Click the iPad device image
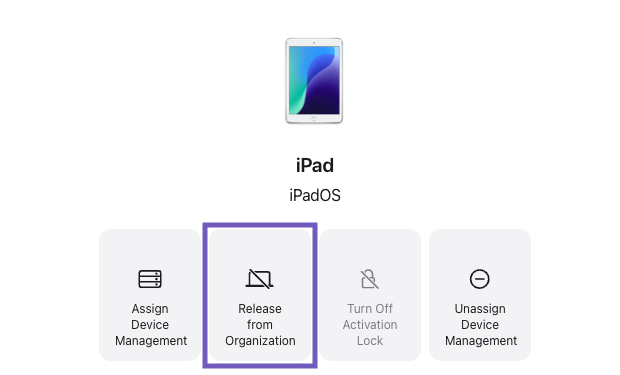The height and width of the screenshot is (375, 620). coord(314,81)
